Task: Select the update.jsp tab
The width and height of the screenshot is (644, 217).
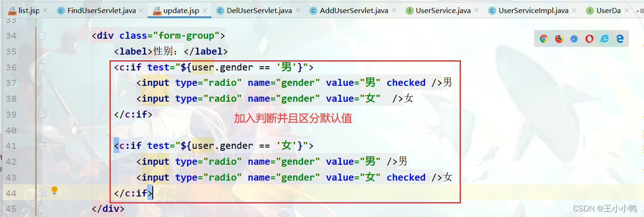Action: click(181, 10)
